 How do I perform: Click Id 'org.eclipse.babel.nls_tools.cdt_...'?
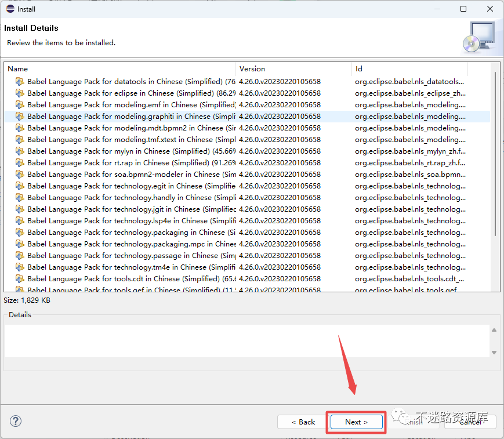(x=409, y=278)
